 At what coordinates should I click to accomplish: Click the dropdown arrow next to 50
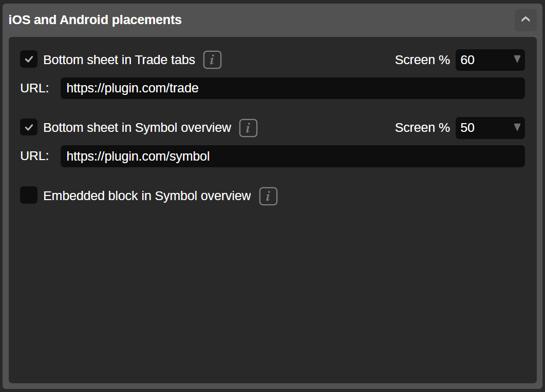(x=517, y=128)
